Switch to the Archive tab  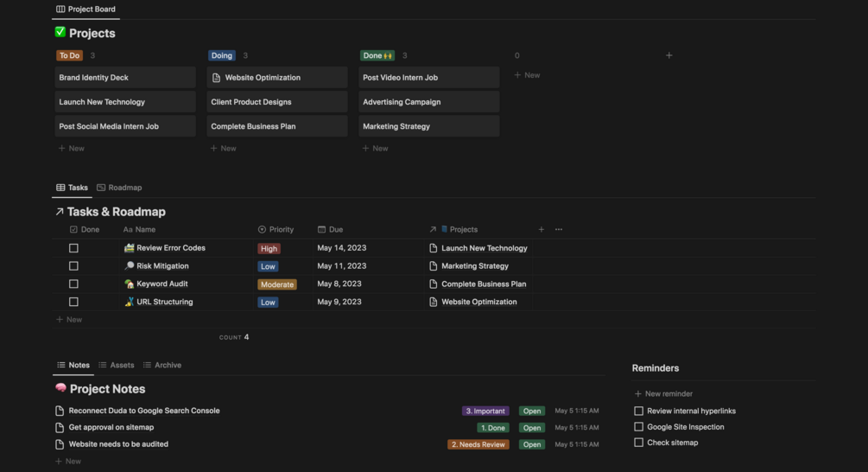162,365
